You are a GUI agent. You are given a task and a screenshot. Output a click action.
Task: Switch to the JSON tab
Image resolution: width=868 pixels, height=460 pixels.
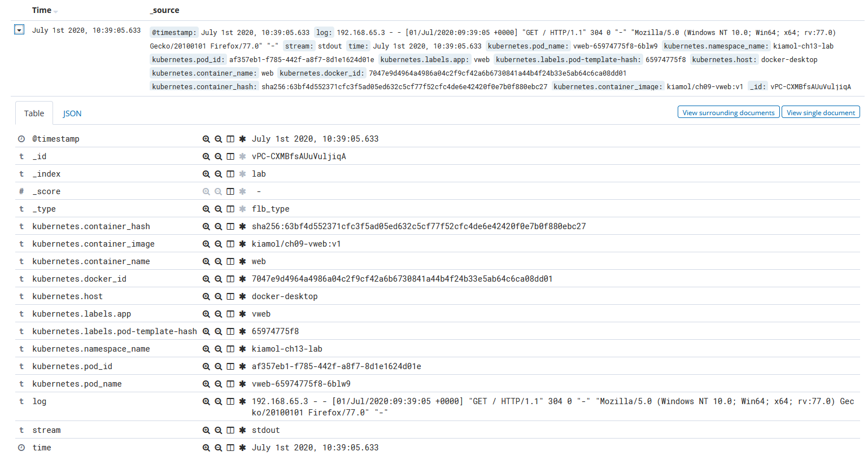[72, 113]
